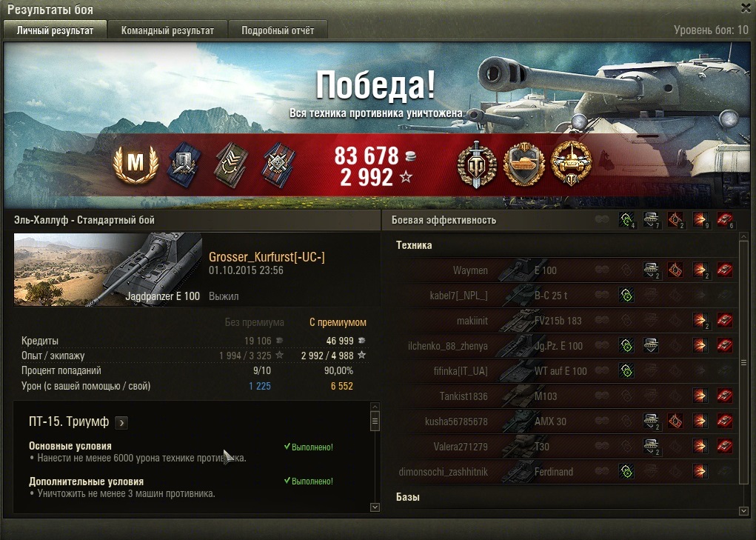Click the damage-dealt icon for makiinit

click(700, 320)
